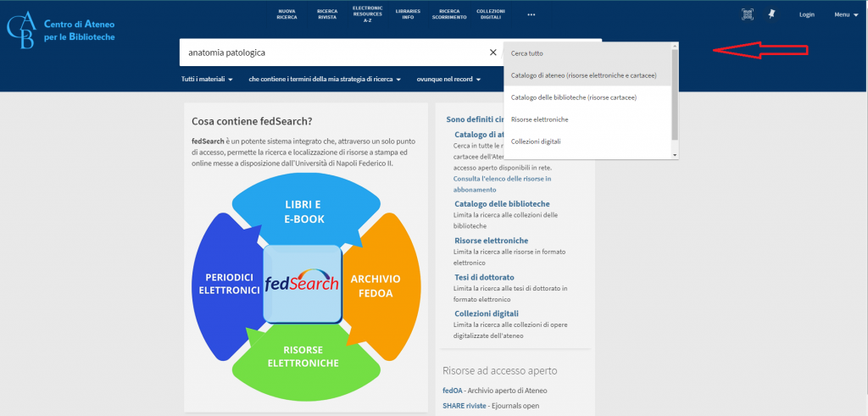Click the dropdown list scroll-up arrow
This screenshot has height=416, width=868.
pyautogui.click(x=675, y=46)
